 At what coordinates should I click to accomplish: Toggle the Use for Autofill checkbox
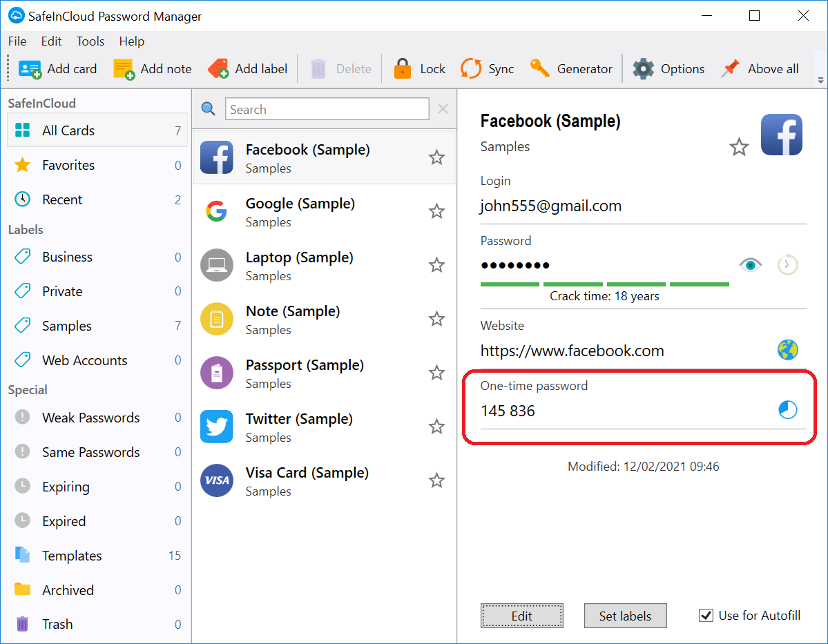pyautogui.click(x=706, y=616)
